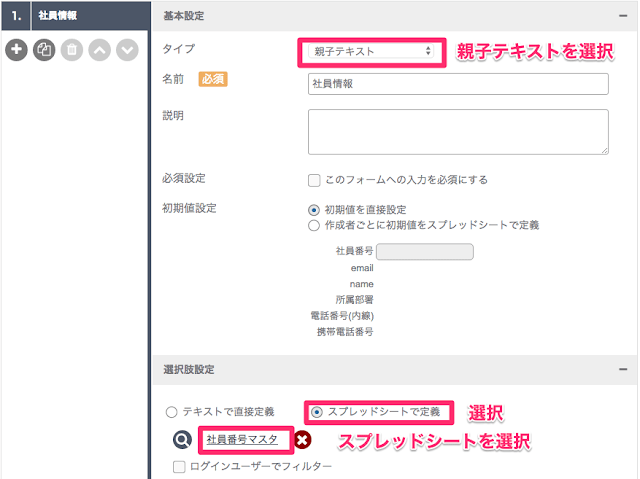Screen dimensions: 640x479
Task: Select 初期値を直接設定 radio button
Action: click(x=313, y=210)
